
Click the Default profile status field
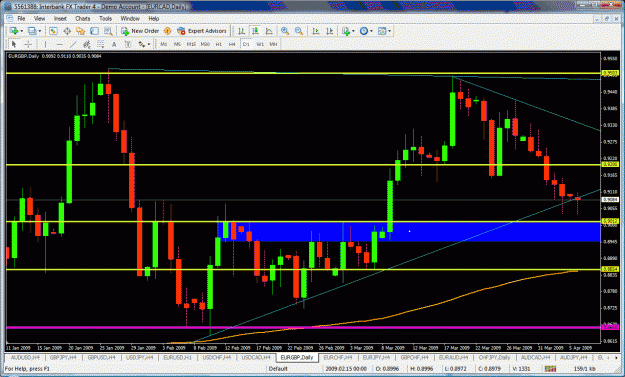pos(278,369)
